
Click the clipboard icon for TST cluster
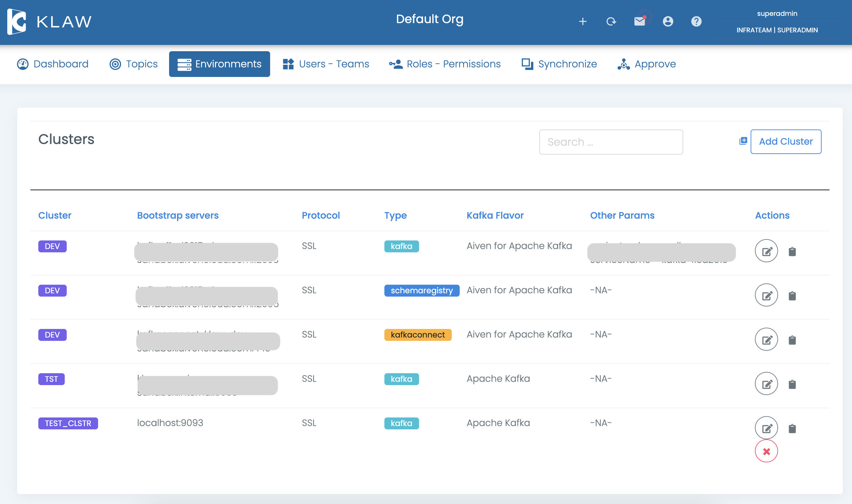pyautogui.click(x=792, y=384)
